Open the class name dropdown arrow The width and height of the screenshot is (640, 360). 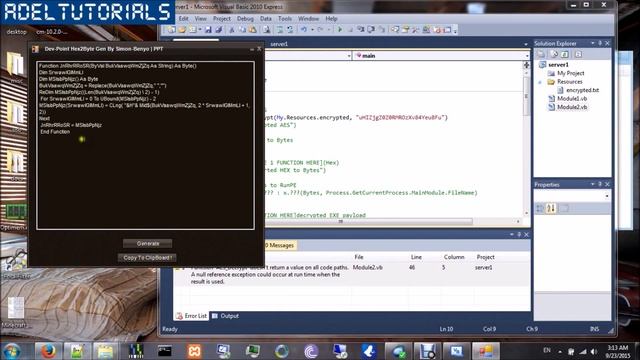[349, 56]
